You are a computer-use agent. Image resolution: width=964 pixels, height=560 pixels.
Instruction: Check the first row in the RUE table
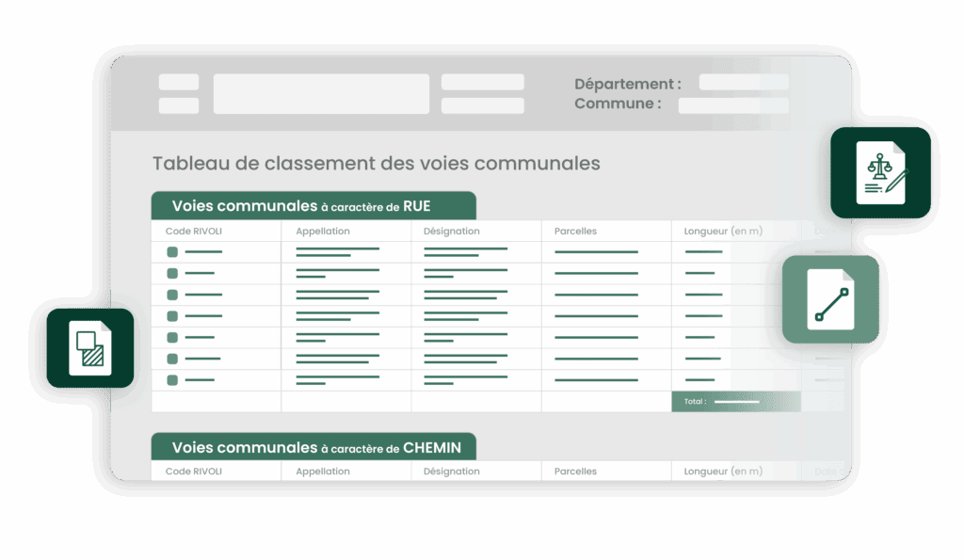click(170, 250)
